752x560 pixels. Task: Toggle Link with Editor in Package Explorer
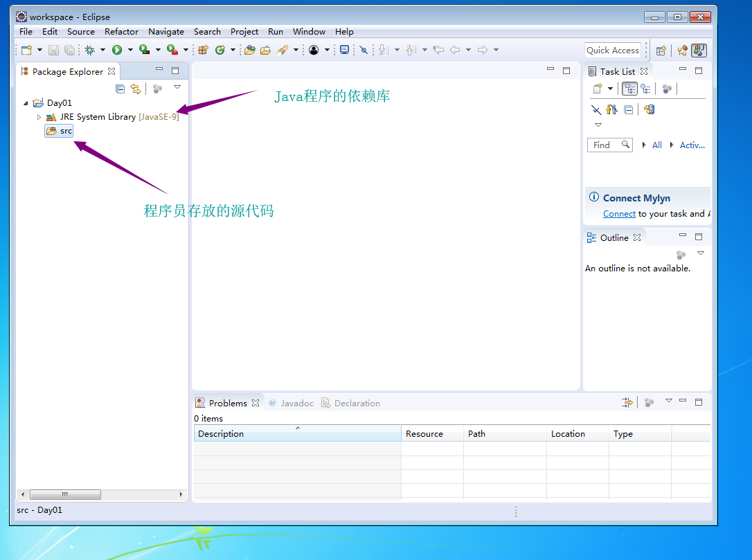click(136, 89)
